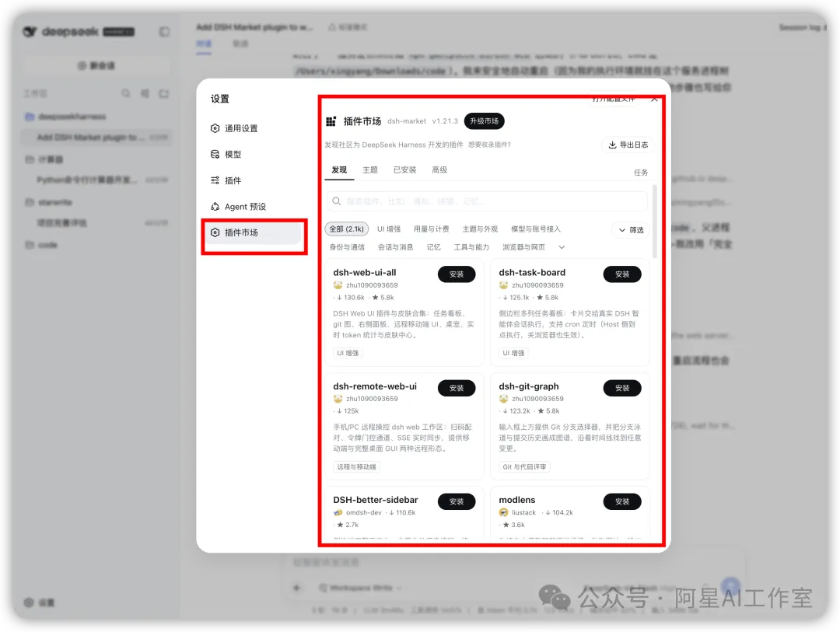Click zhu1090093659 avatar on dsh-task-board card
840x632 pixels.
pyautogui.click(x=503, y=285)
